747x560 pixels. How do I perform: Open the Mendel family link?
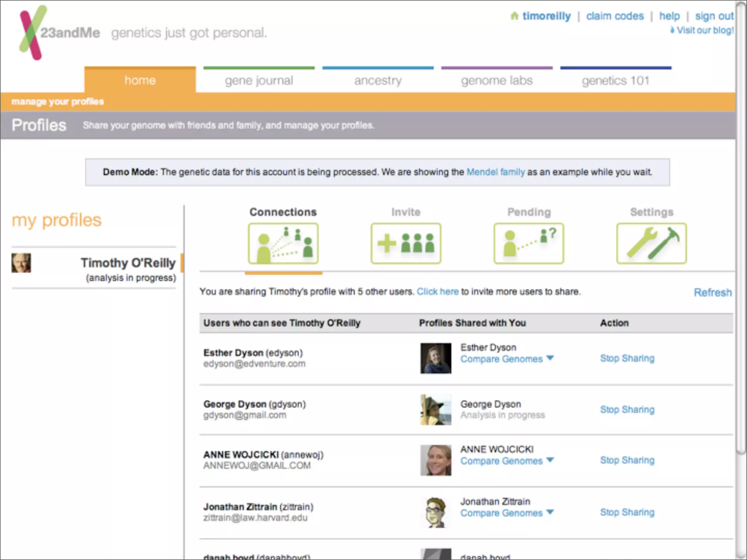coord(495,172)
